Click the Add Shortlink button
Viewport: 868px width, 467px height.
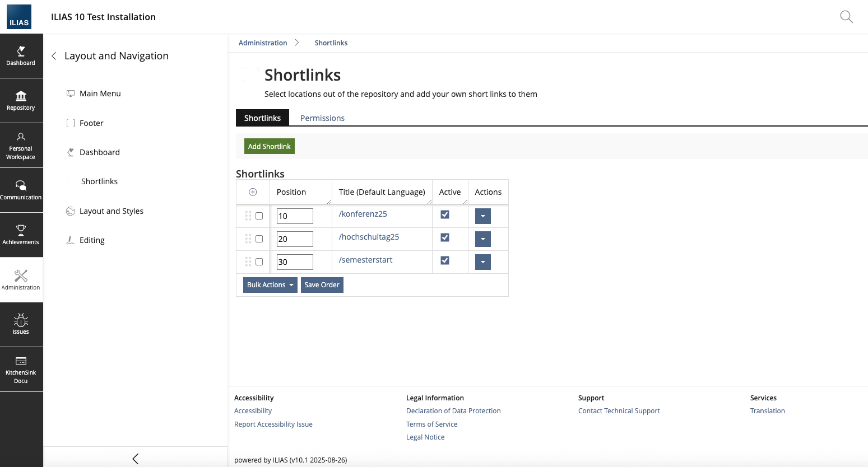click(269, 146)
